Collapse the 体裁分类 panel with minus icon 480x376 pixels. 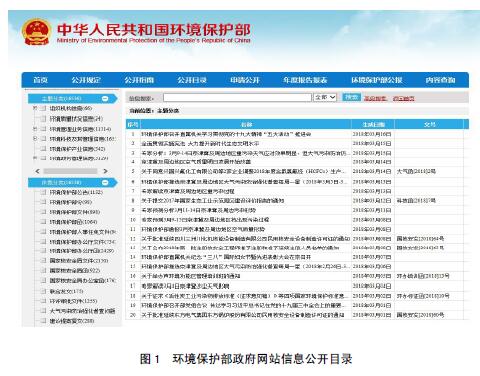click(105, 182)
